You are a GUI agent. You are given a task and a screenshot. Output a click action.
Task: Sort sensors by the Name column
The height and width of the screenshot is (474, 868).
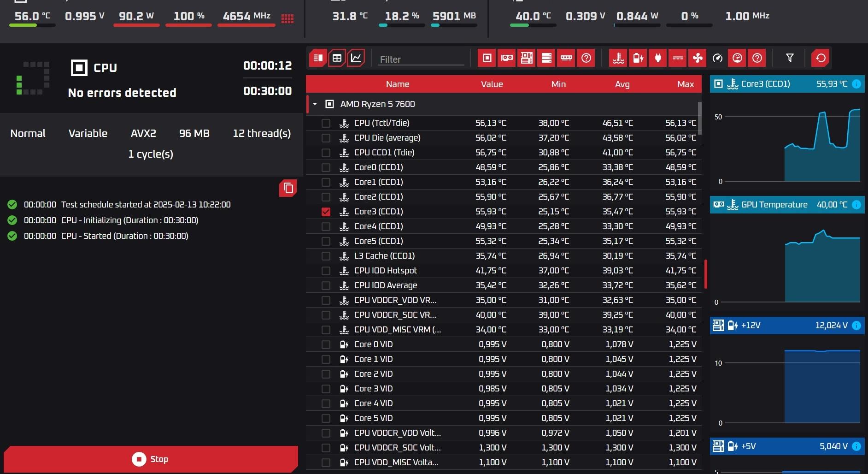click(398, 84)
